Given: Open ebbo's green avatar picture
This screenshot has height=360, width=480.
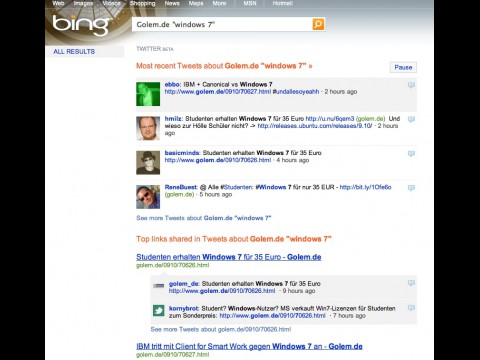Looking at the screenshot, I should (148, 94).
